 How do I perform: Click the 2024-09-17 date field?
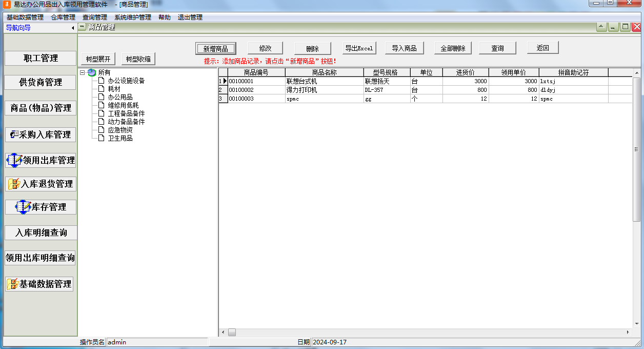(476, 342)
